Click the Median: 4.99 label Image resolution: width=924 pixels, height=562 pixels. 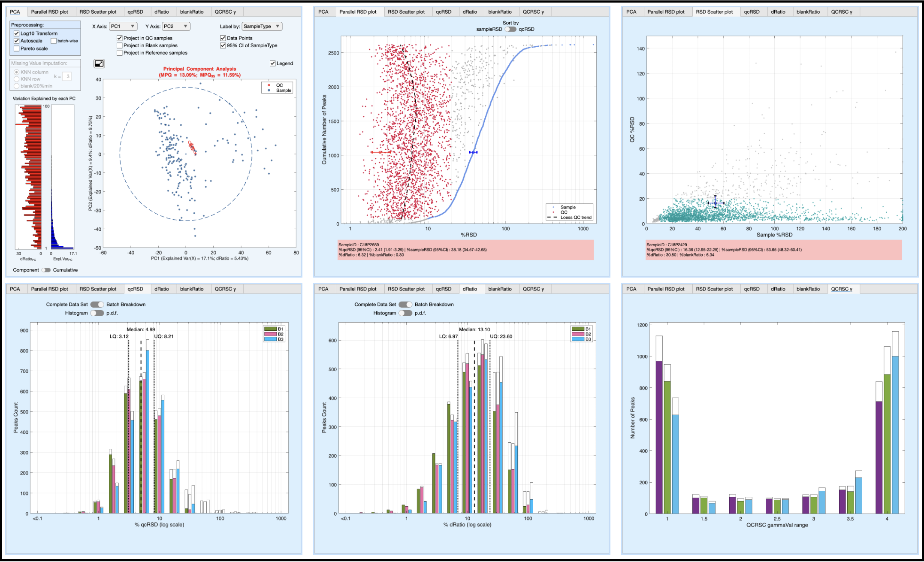click(x=141, y=329)
